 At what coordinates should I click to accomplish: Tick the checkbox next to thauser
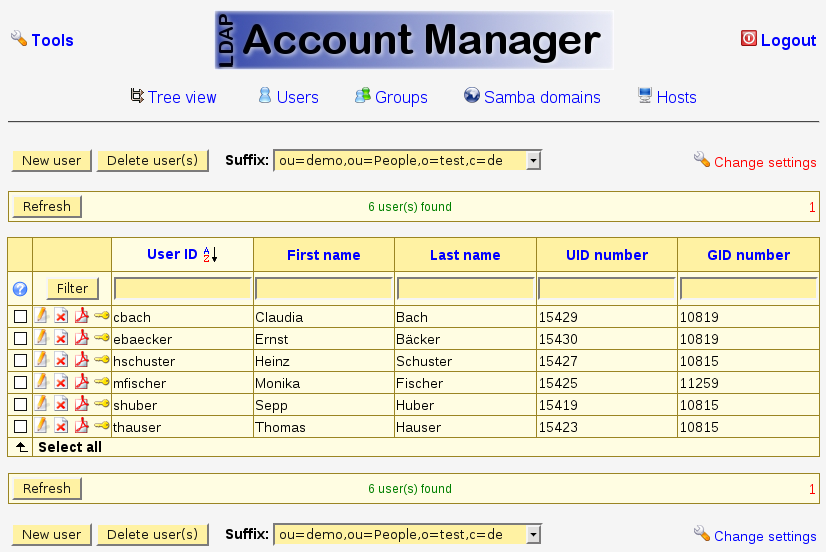[20, 427]
